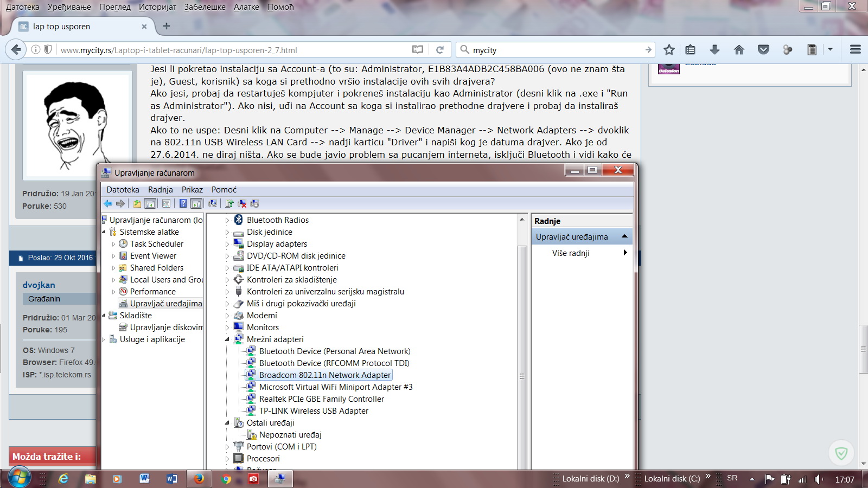868x488 pixels.
Task: Select Upravljanje diskovima in the tree
Action: pyautogui.click(x=166, y=328)
